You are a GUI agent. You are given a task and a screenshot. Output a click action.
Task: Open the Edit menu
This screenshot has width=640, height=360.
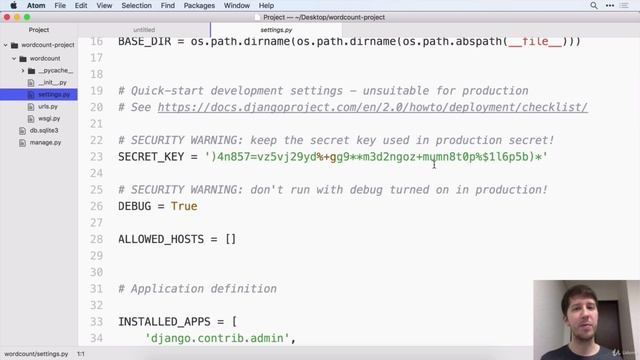click(81, 5)
